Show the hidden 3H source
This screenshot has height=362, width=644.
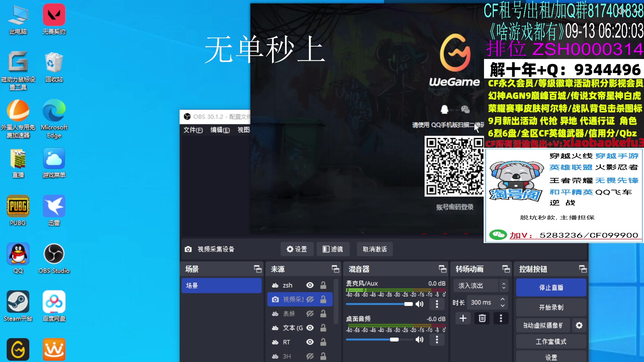[x=310, y=356]
